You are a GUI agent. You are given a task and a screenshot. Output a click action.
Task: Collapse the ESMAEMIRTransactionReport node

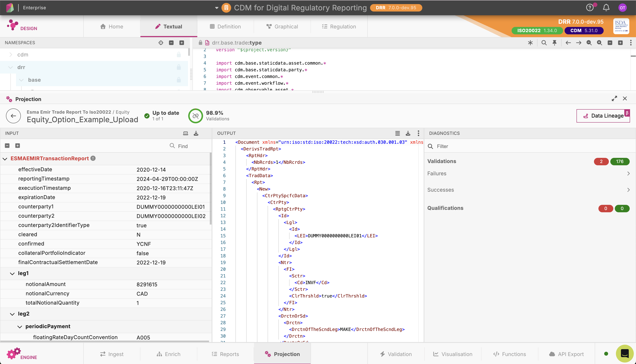(x=5, y=159)
